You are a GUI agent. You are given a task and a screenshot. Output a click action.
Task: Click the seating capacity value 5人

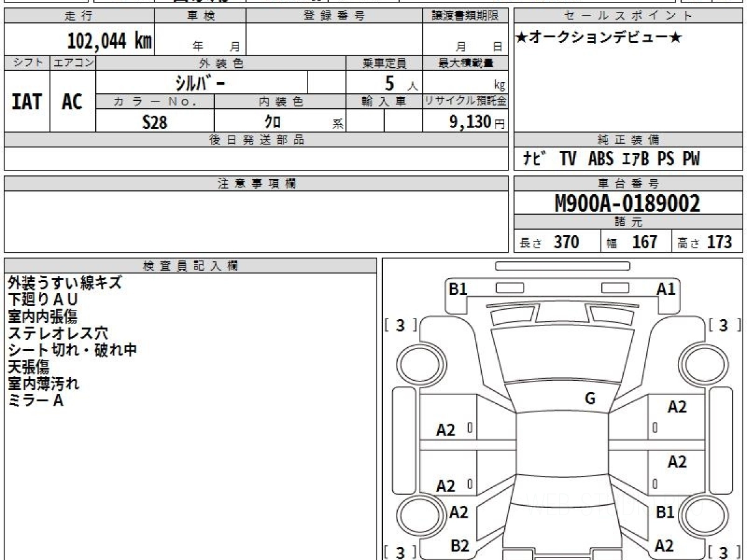(401, 83)
